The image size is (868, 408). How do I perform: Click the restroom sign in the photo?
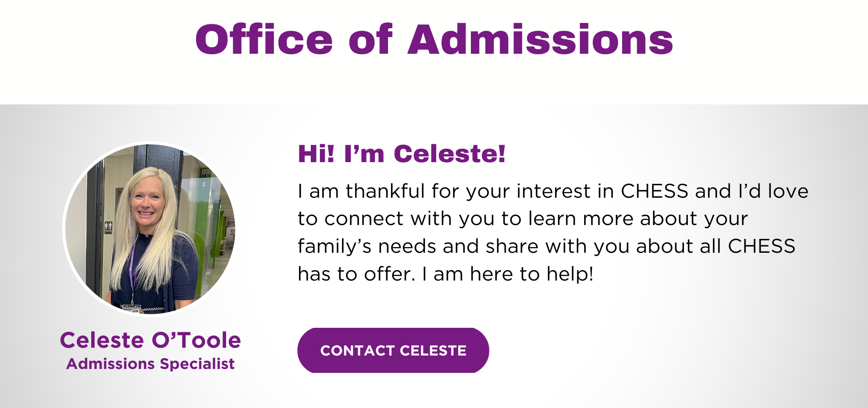108,227
